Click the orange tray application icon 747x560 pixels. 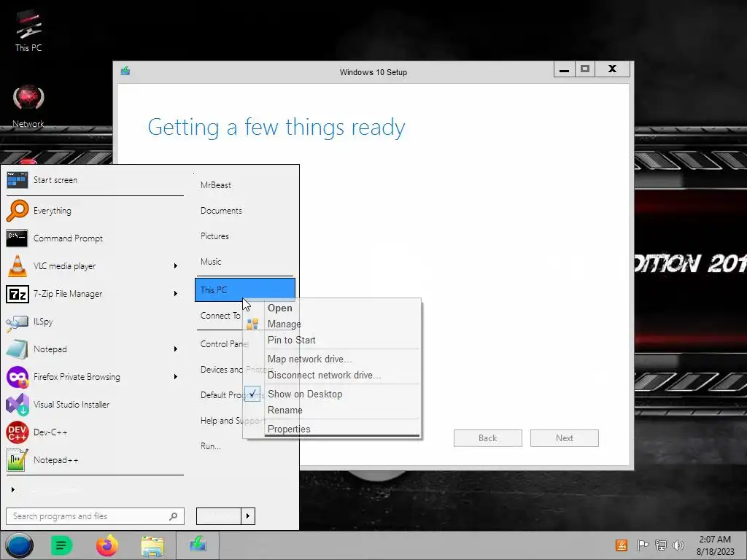(622, 545)
